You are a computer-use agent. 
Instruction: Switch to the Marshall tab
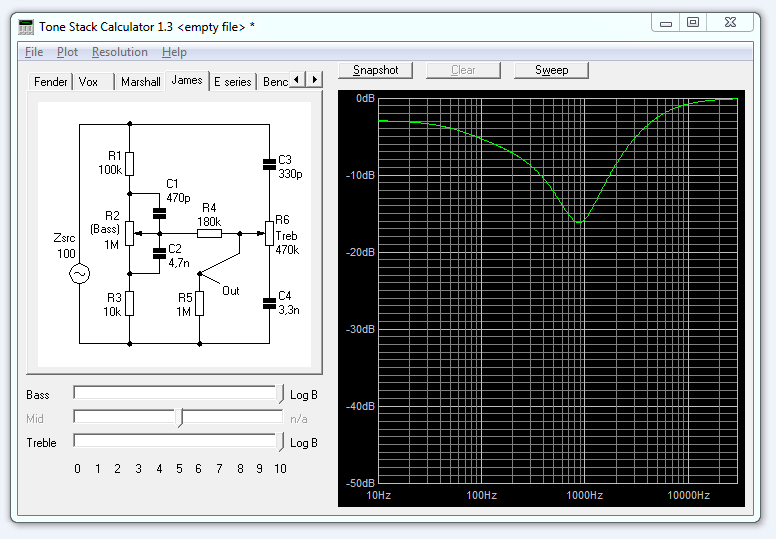[x=141, y=82]
